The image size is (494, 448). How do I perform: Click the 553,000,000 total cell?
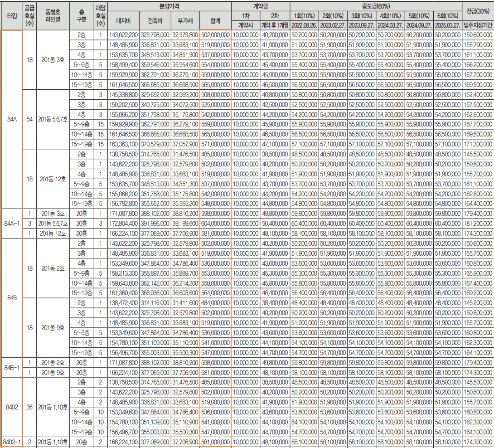pos(215,273)
